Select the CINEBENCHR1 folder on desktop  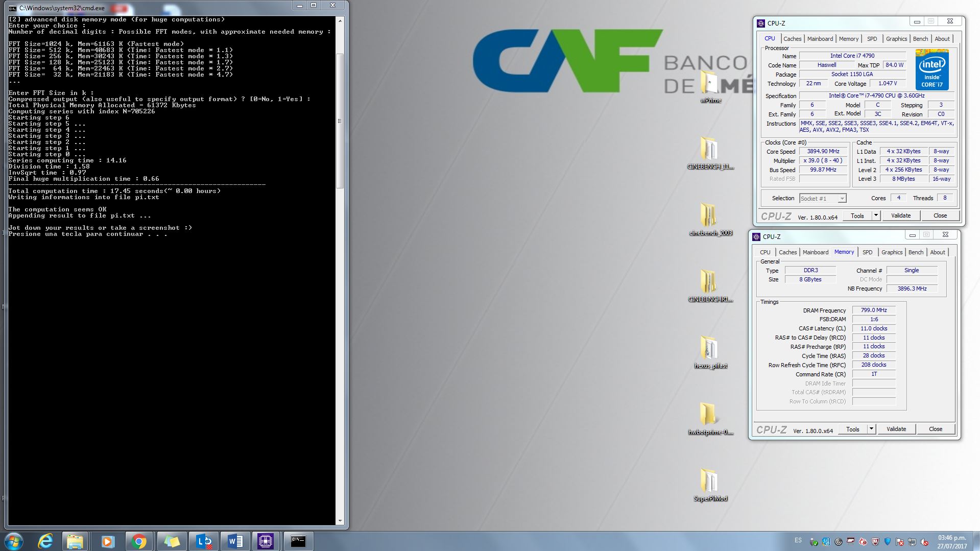(710, 286)
